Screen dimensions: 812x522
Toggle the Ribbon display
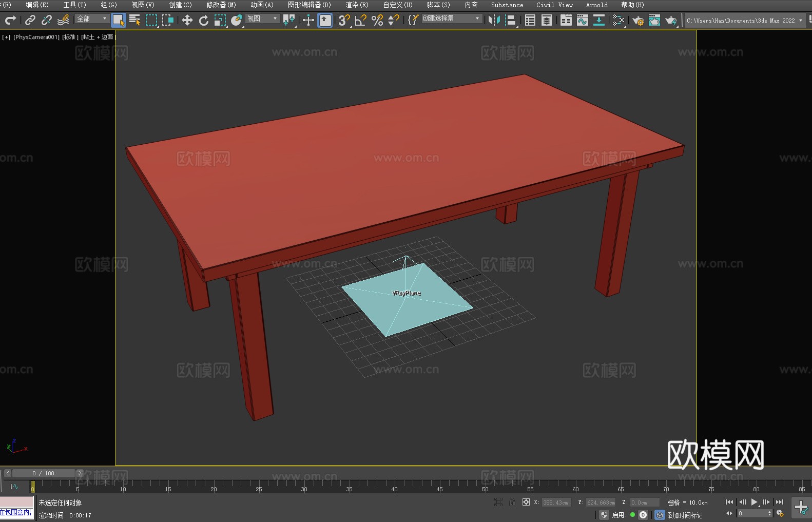click(x=566, y=20)
